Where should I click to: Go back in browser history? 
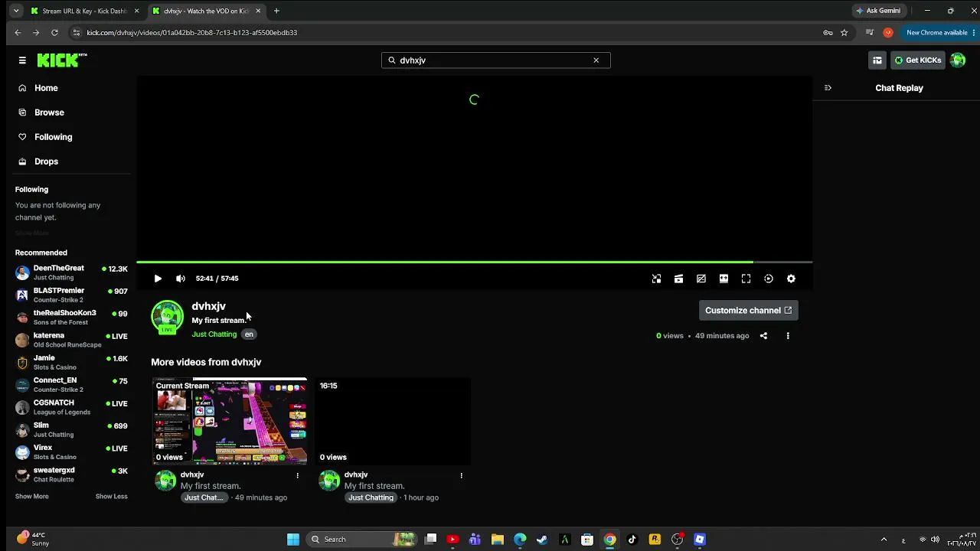click(18, 33)
